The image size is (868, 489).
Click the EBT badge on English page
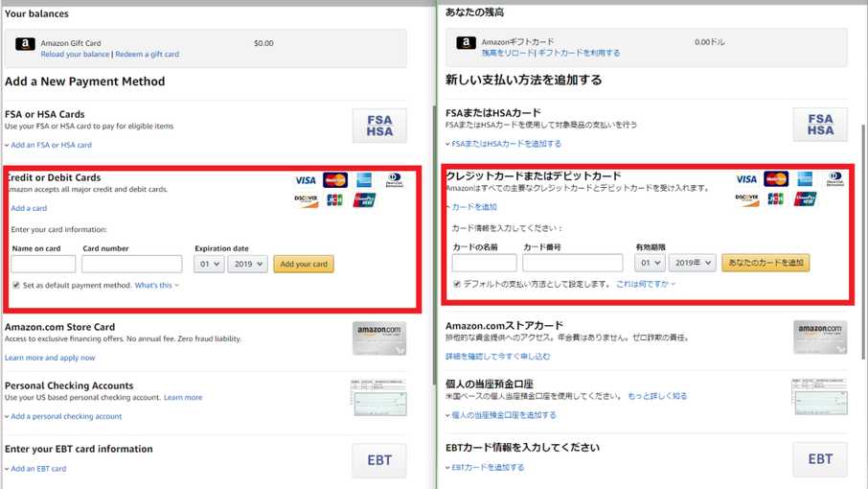pos(379,460)
